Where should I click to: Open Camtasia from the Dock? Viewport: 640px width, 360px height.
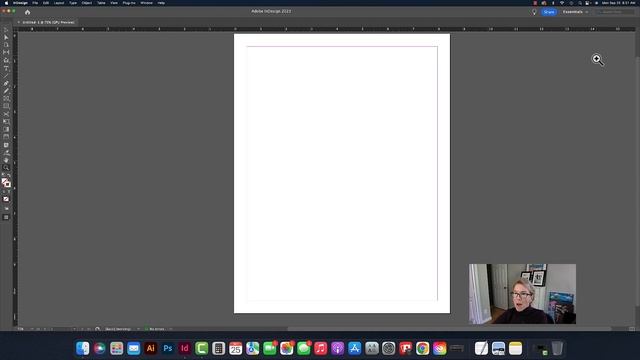pos(202,348)
